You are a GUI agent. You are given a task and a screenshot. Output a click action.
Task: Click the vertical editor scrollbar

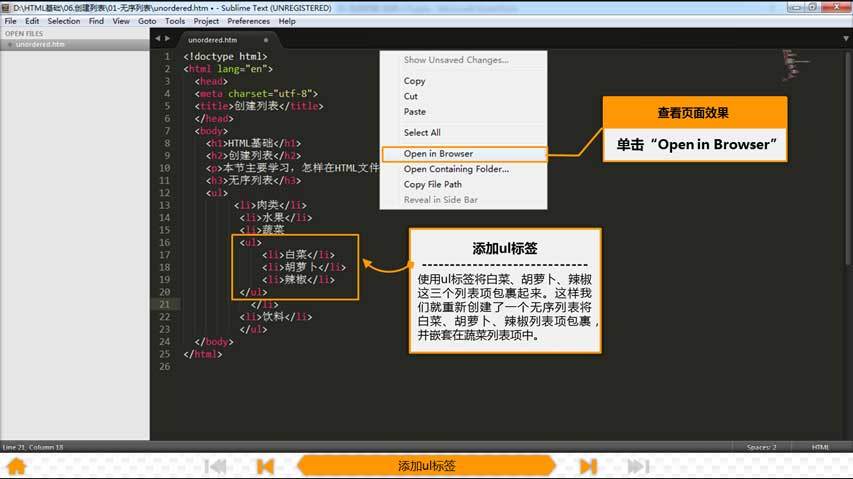pyautogui.click(x=848, y=158)
